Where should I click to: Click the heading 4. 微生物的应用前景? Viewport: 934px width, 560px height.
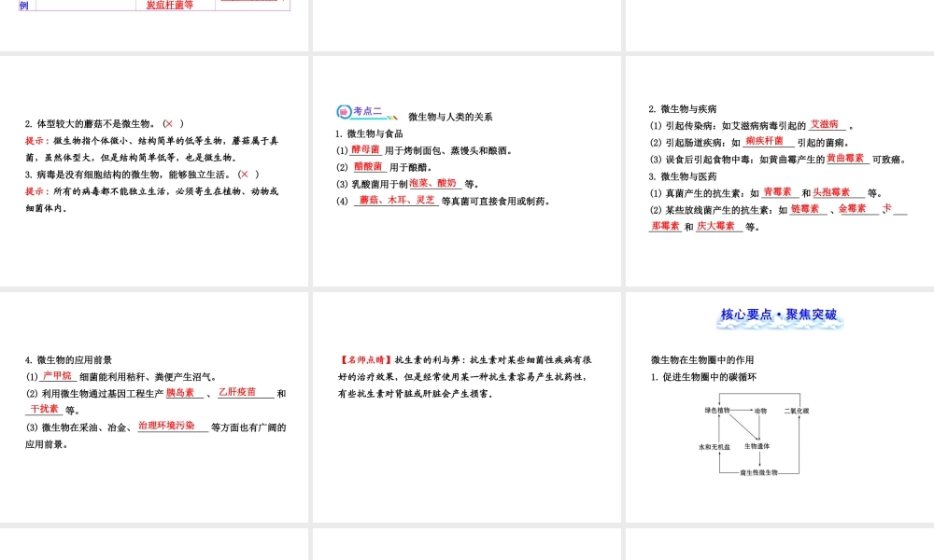(68, 359)
